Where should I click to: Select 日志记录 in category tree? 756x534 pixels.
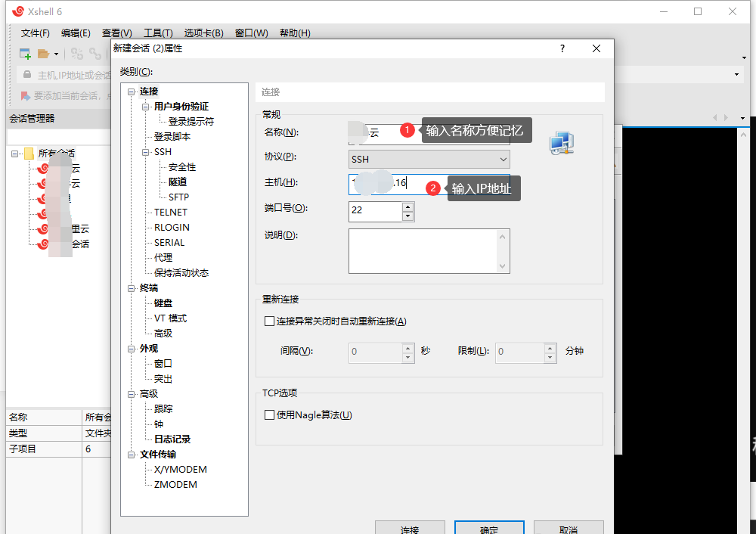coord(172,439)
